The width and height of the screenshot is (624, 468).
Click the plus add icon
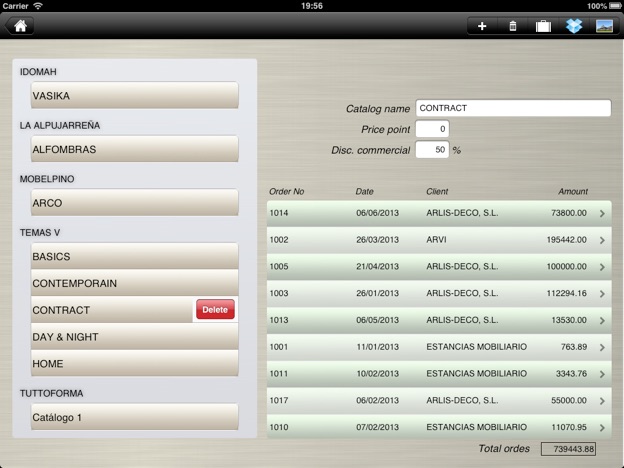482,26
